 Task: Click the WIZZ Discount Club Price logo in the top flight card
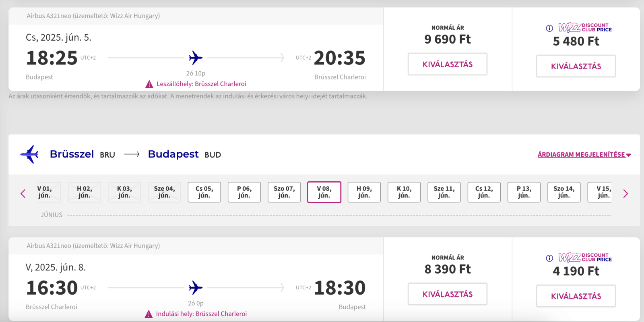pyautogui.click(x=585, y=27)
